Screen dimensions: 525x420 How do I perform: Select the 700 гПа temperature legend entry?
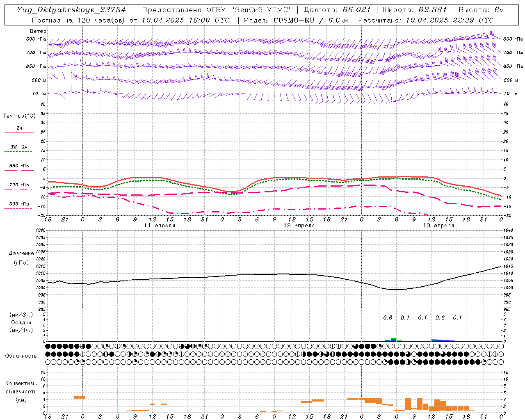pos(19,185)
